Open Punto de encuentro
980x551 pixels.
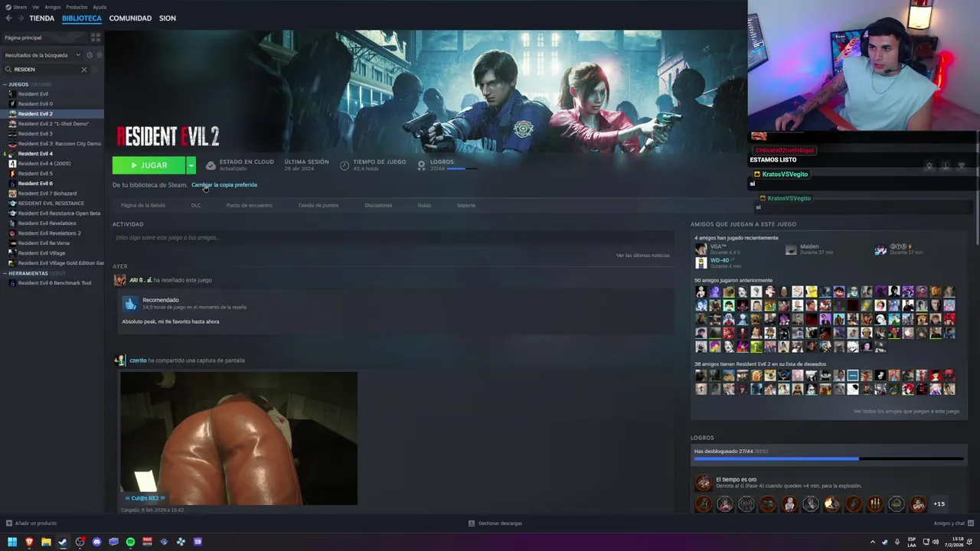tap(249, 205)
